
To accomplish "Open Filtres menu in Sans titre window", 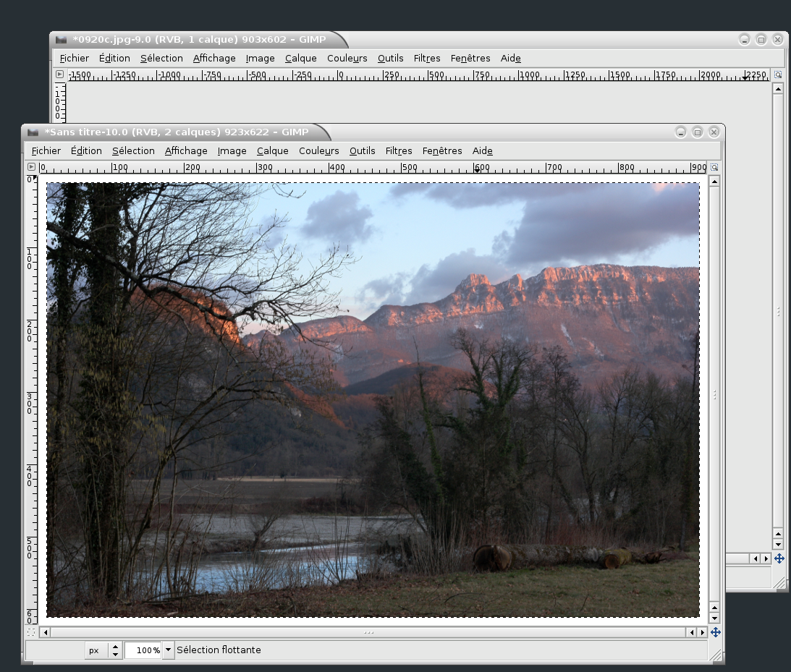I will coord(399,150).
